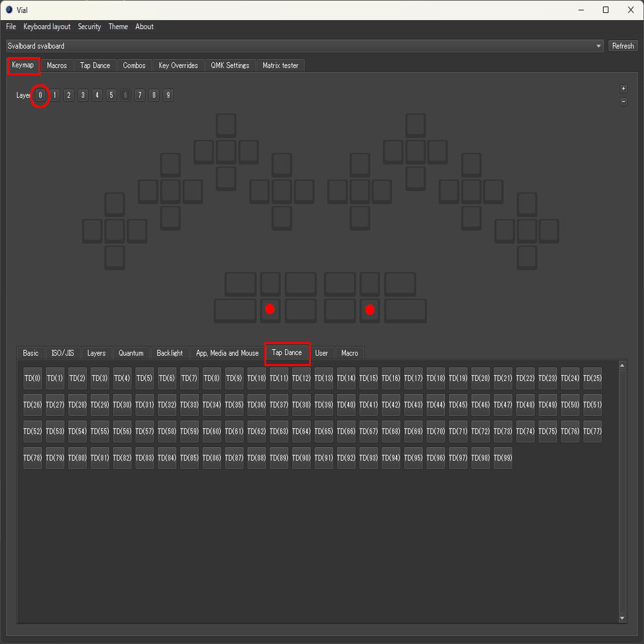Select layer 9
The image size is (644, 644).
click(168, 95)
